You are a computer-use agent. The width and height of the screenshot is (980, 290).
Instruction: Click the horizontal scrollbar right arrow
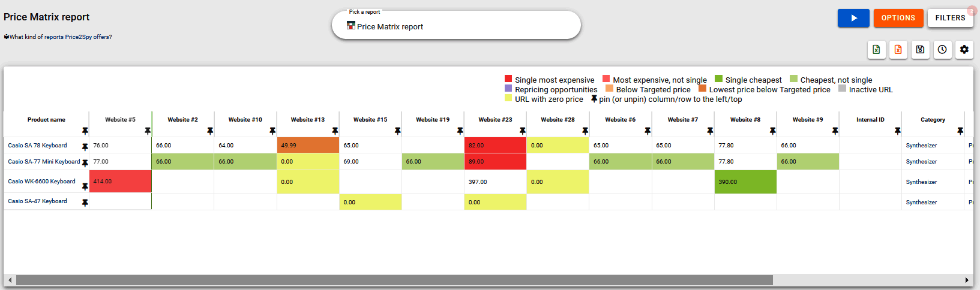click(x=966, y=280)
